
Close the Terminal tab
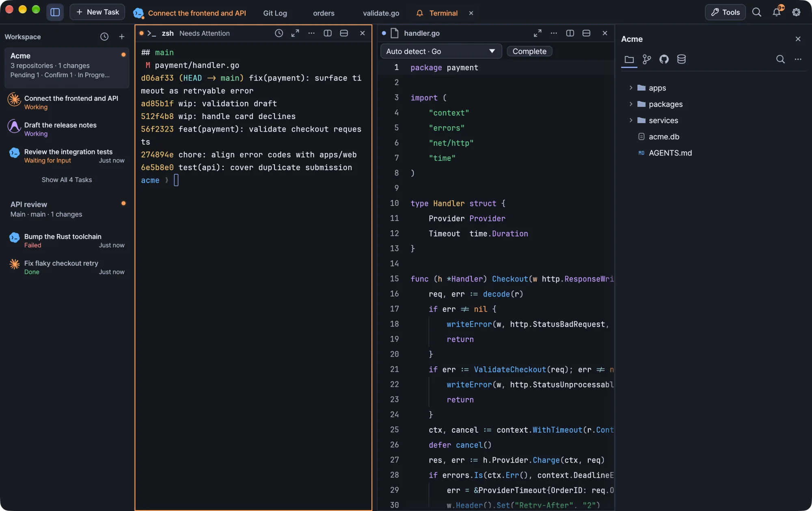[471, 13]
